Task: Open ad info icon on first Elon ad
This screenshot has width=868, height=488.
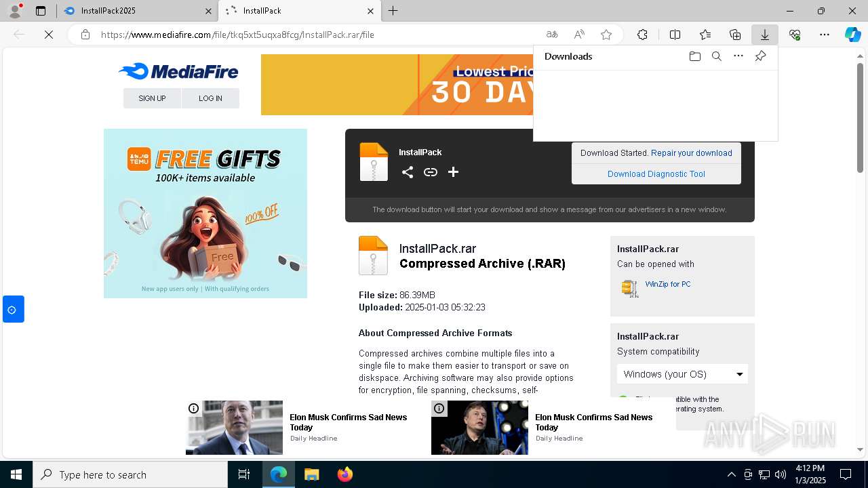Action: [x=193, y=408]
